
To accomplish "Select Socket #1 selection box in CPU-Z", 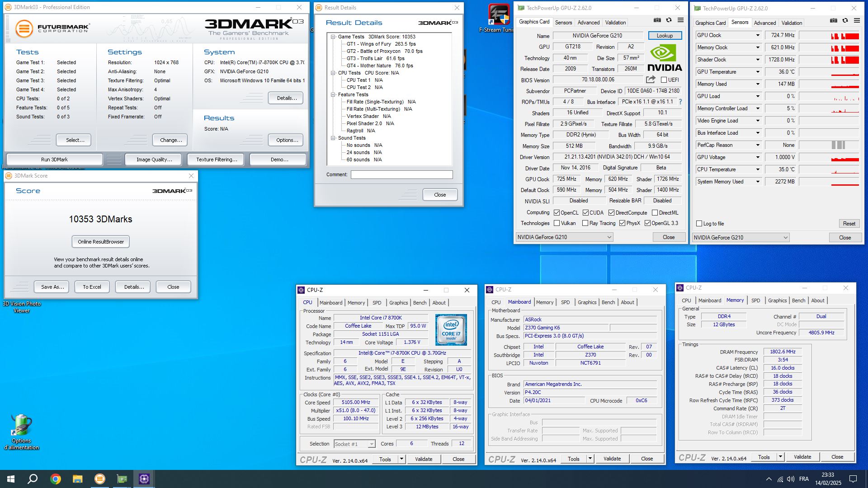I will click(x=354, y=444).
